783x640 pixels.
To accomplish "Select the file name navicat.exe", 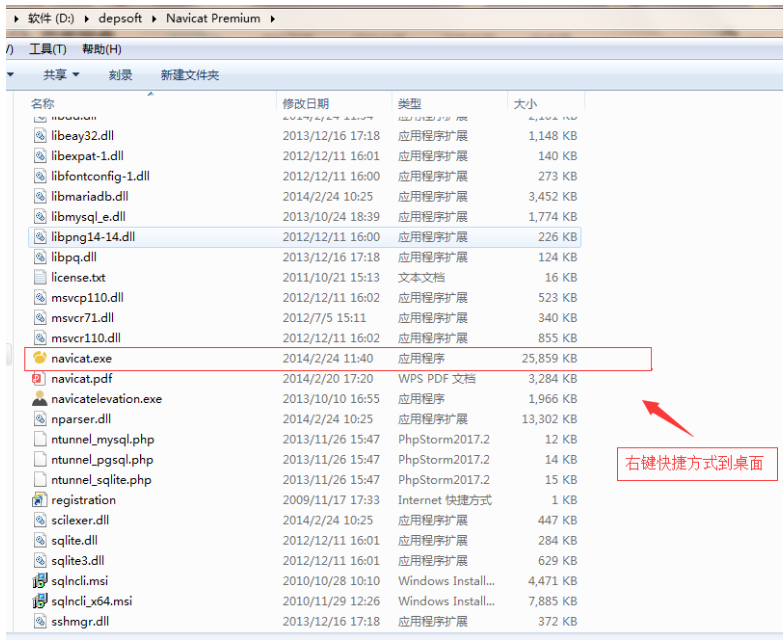I will [81, 358].
